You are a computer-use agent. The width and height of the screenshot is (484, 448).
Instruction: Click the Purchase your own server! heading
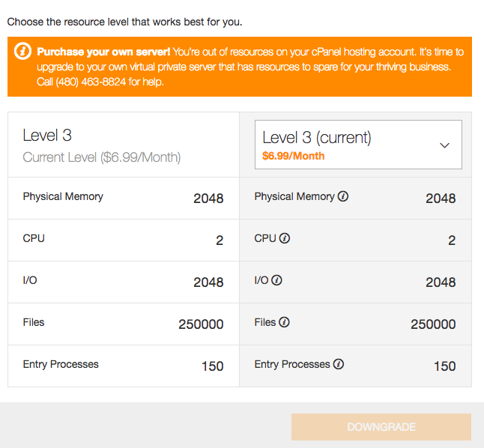tap(103, 52)
